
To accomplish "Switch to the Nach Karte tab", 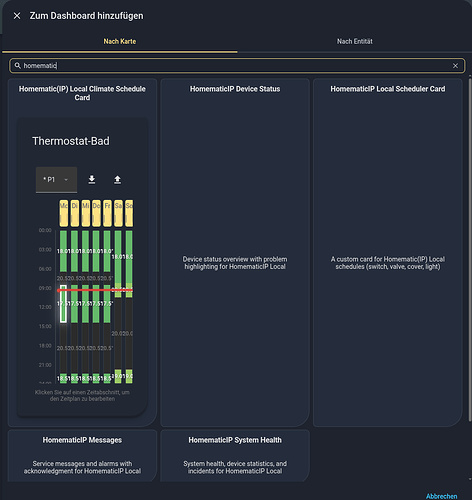I will click(120, 42).
